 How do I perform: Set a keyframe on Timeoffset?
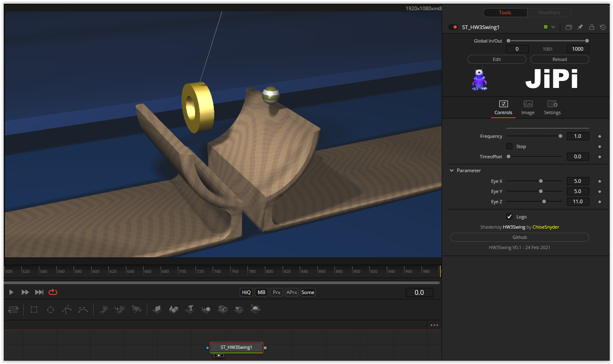(x=600, y=157)
